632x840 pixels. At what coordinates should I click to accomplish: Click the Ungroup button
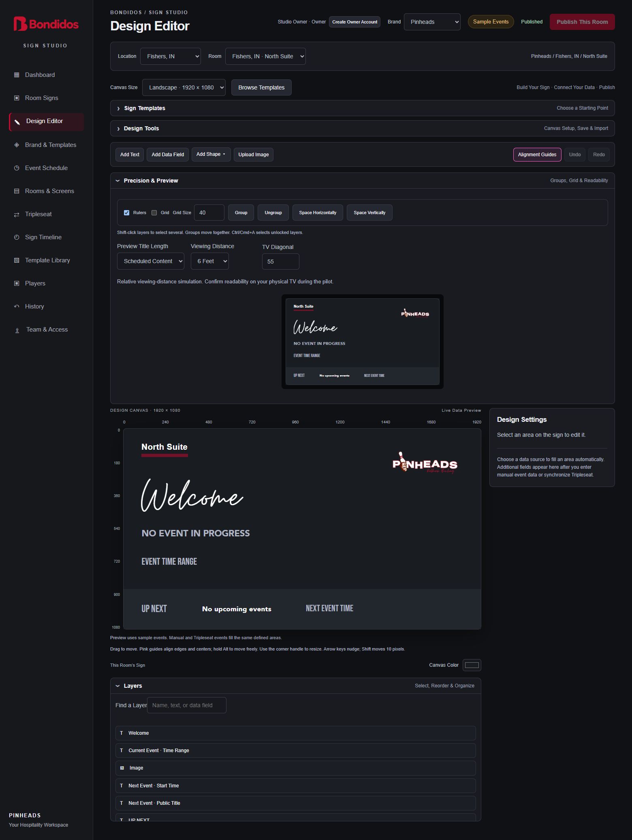[x=273, y=213]
